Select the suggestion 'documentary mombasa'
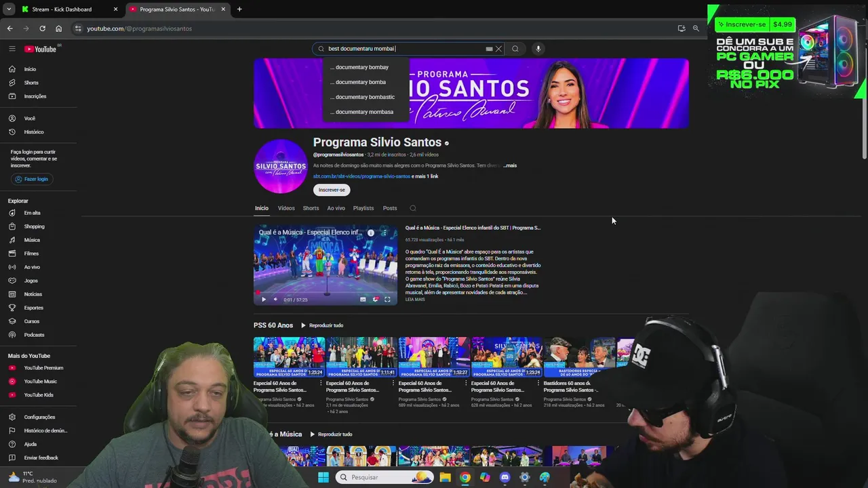This screenshot has width=868, height=488. [366, 112]
